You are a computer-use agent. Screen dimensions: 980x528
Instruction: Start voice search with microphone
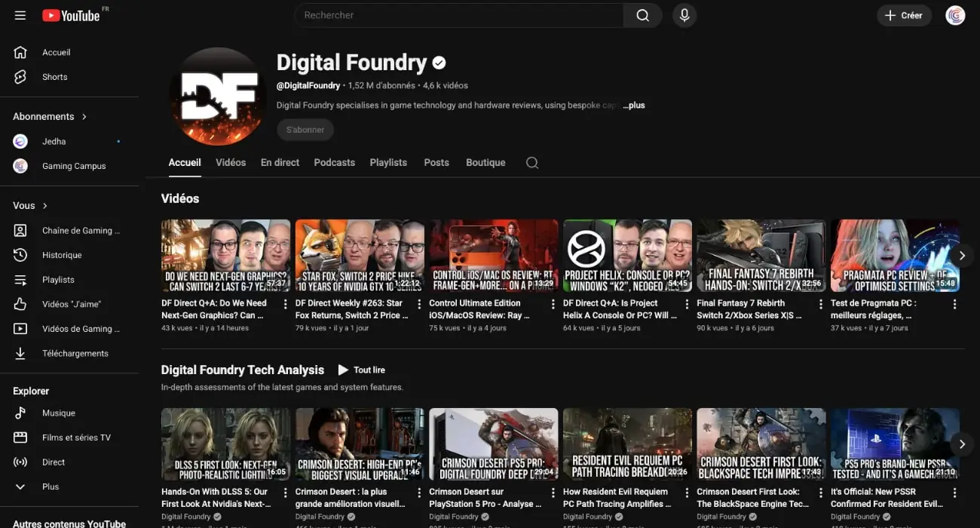[684, 15]
